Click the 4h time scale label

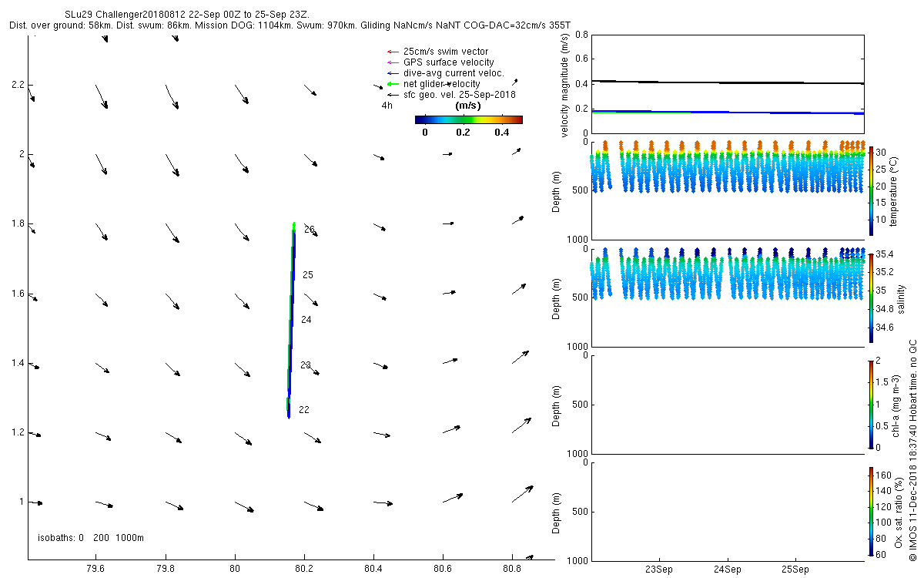click(387, 106)
